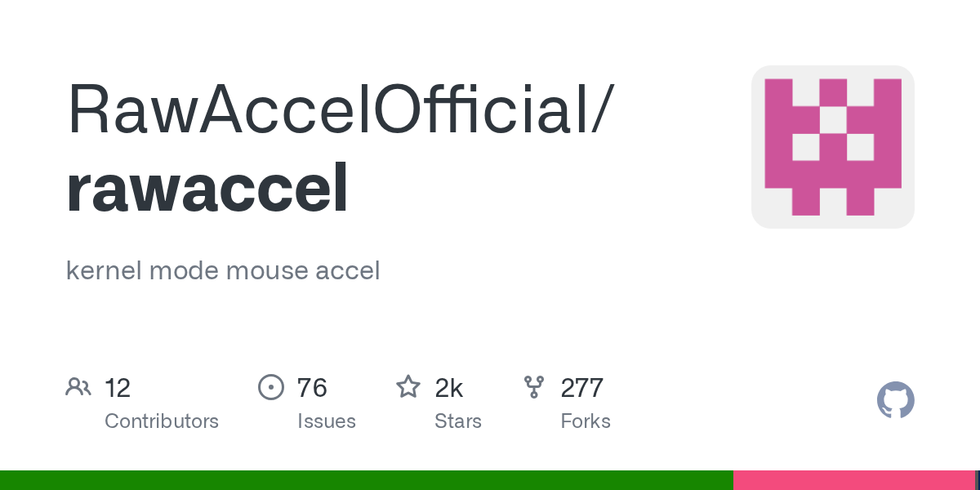Select the Stars label
This screenshot has height=490, width=980.
[458, 421]
